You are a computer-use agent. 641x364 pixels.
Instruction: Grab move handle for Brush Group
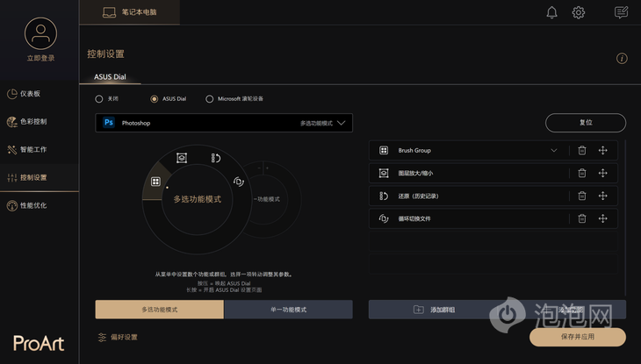click(602, 150)
